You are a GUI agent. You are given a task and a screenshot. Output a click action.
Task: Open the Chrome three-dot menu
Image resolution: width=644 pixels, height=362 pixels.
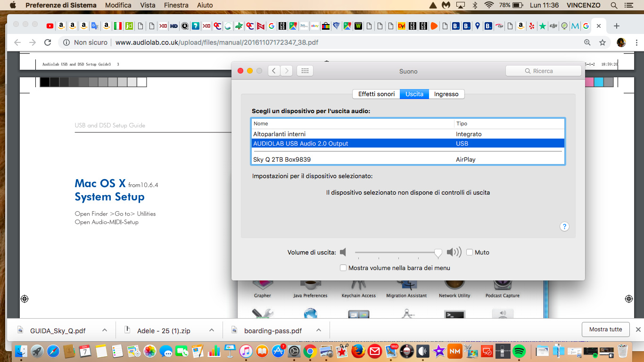[x=636, y=42]
